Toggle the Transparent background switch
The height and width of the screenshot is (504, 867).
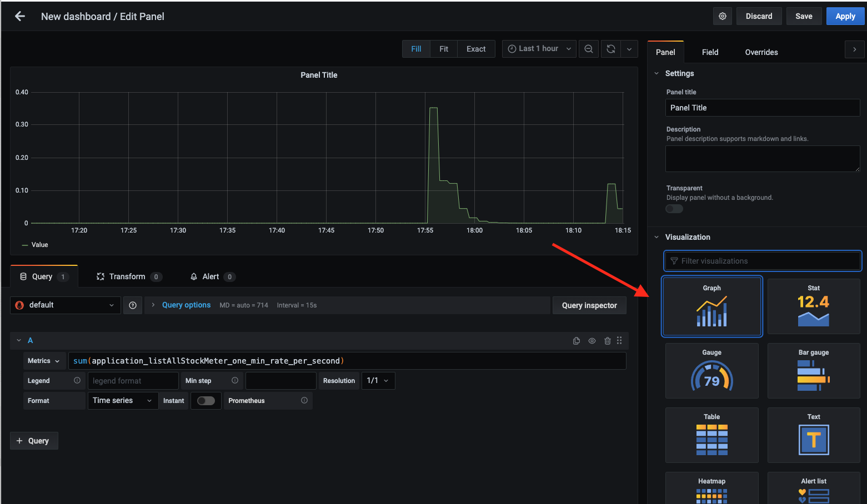coord(674,209)
